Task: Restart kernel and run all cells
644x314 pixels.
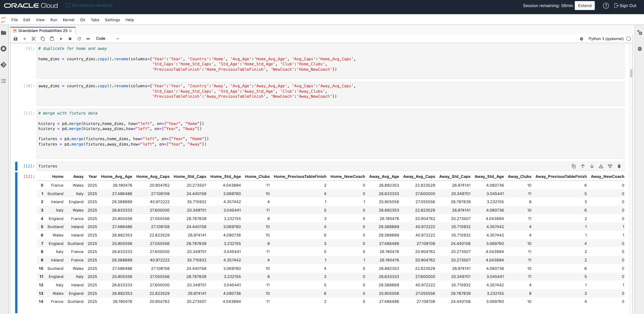Action: coord(88,39)
